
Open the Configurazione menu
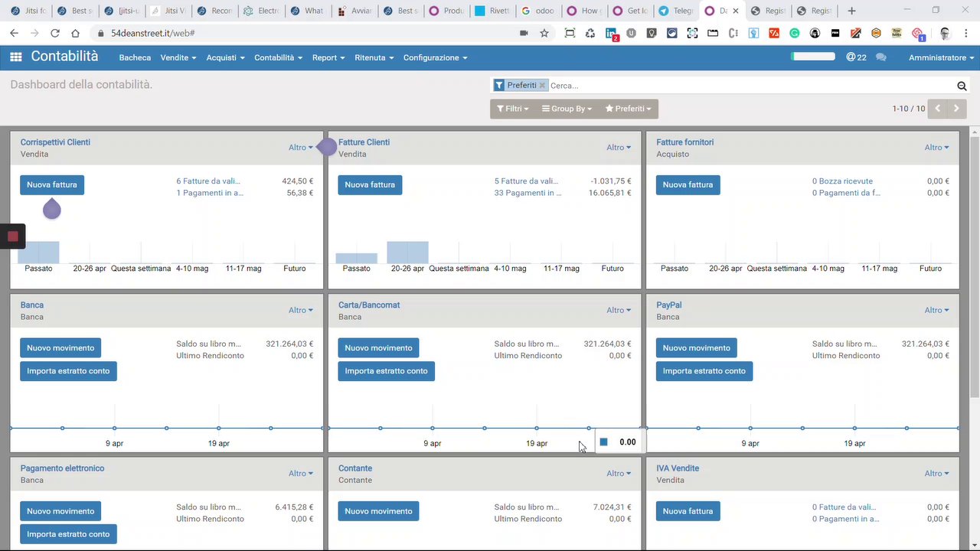(435, 57)
